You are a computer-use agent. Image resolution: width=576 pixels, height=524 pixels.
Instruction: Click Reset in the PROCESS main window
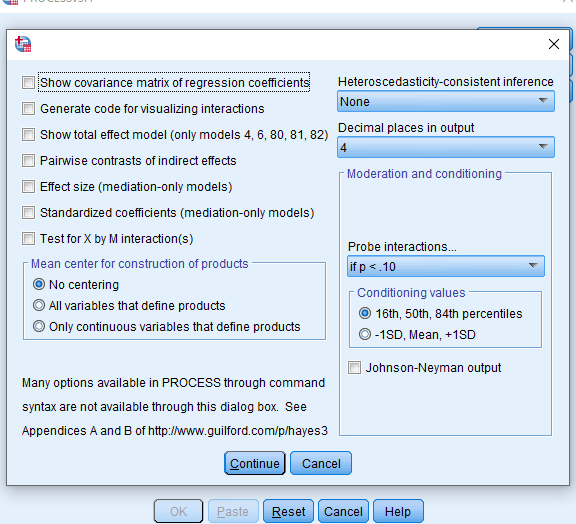(x=288, y=511)
